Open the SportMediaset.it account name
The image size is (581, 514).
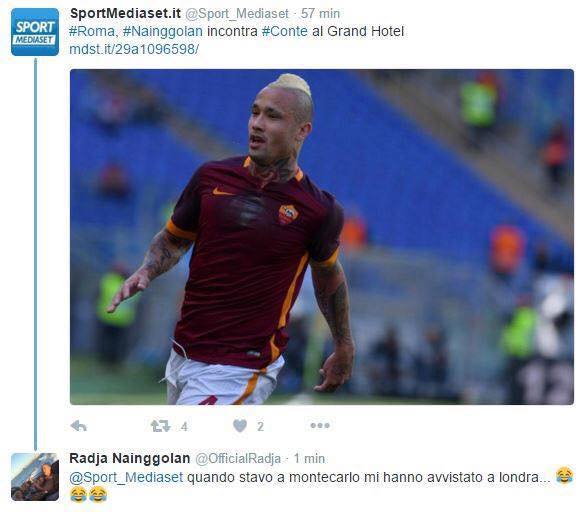point(125,14)
